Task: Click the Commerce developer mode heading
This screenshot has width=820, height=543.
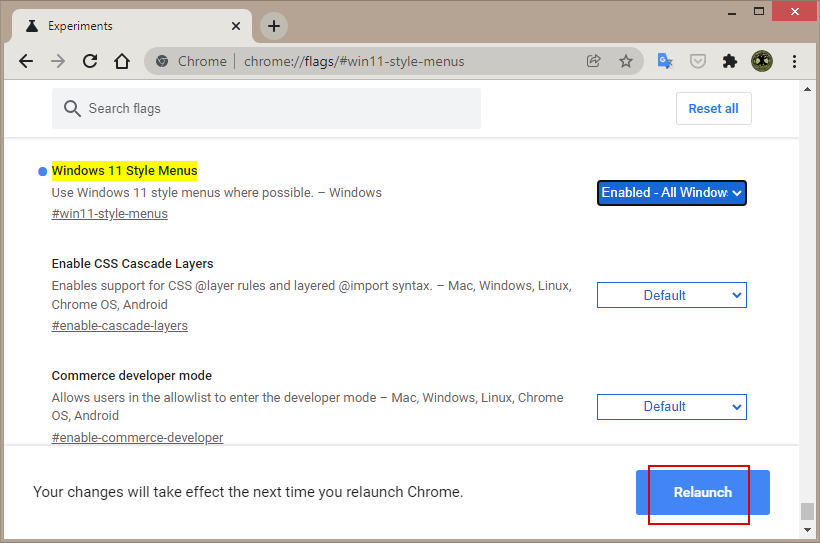Action: pyautogui.click(x=132, y=376)
